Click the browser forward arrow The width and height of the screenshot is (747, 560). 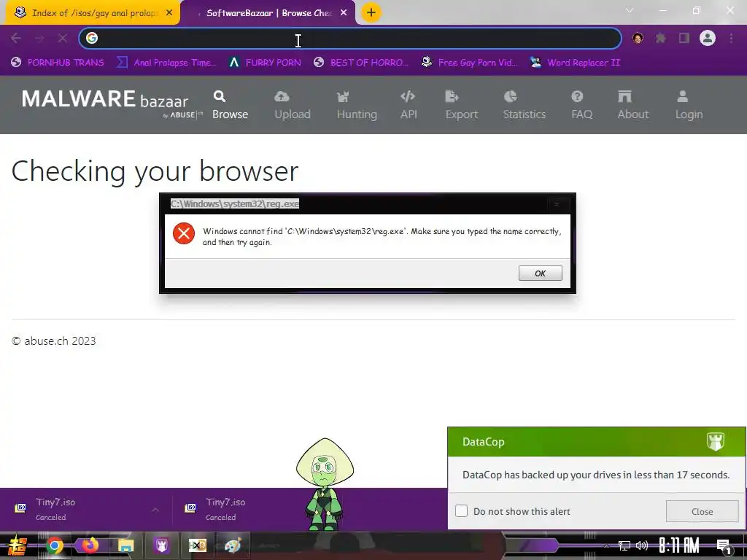(x=39, y=38)
